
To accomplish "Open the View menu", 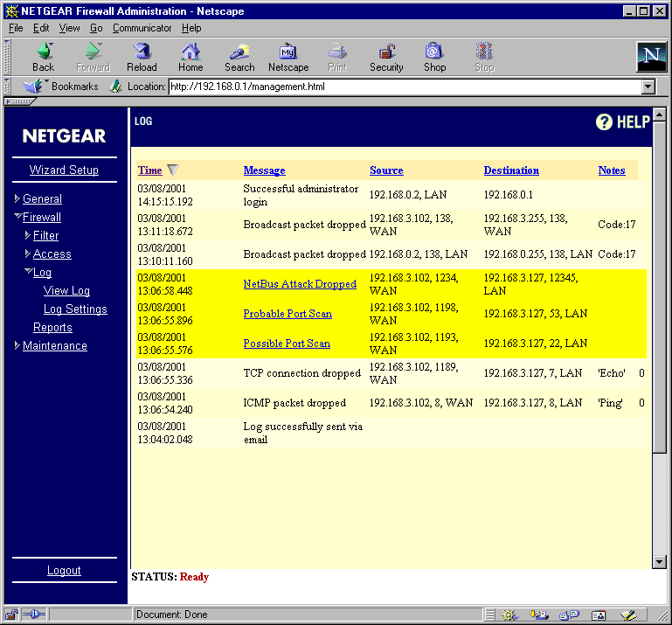I will (x=69, y=28).
